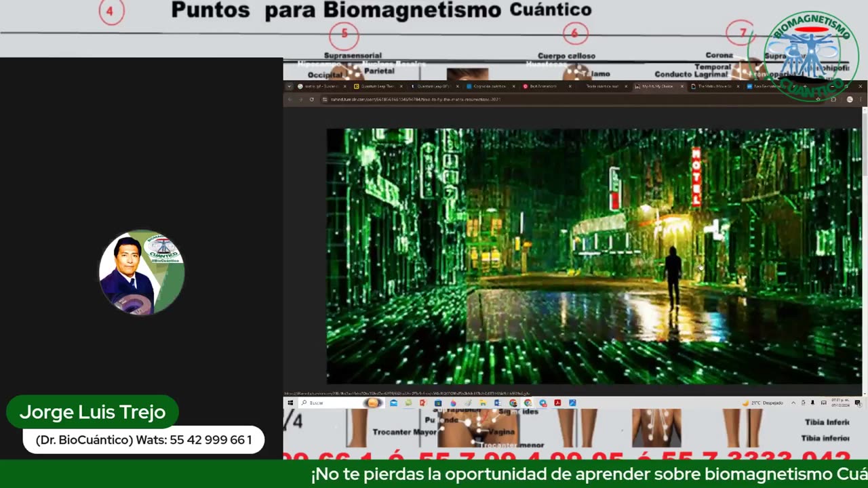868x488 pixels.
Task: Switch to the 'Teoría cuántica' tab
Action: 602,86
